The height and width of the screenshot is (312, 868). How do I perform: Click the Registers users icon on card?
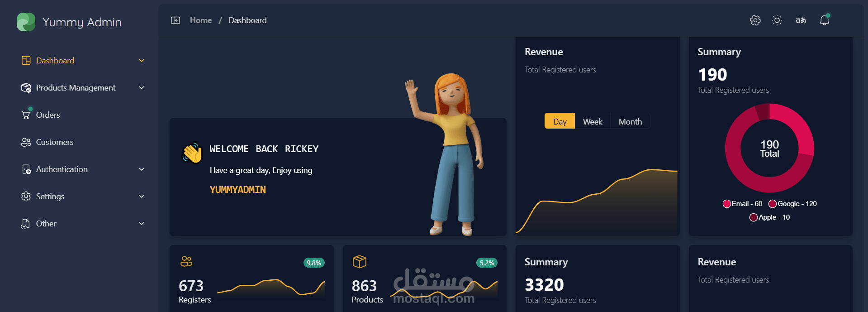(x=186, y=261)
